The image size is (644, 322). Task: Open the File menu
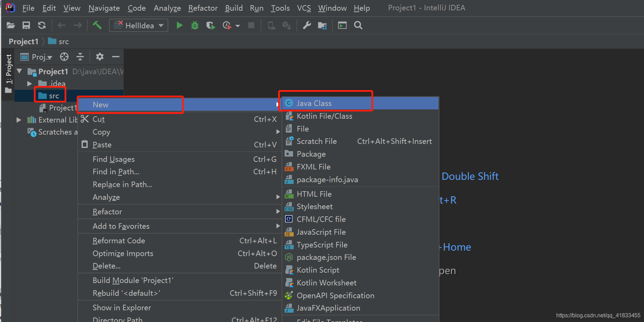click(28, 8)
